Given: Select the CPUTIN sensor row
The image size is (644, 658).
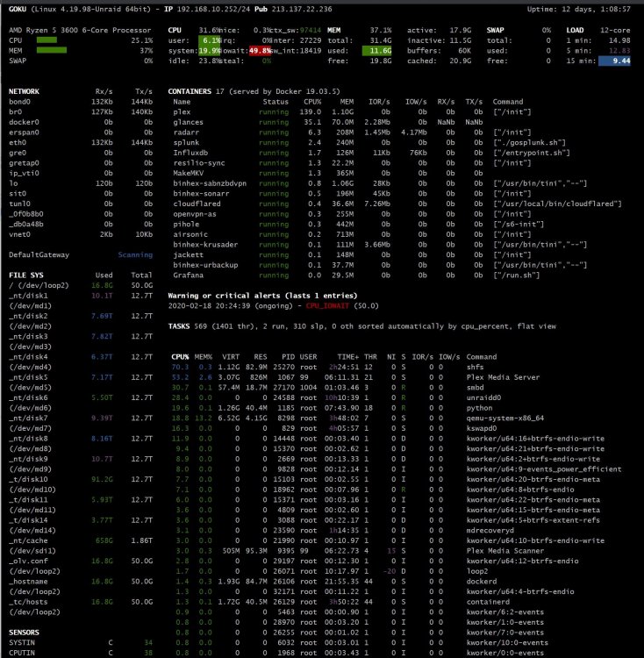Looking at the screenshot, I should click(81, 653).
